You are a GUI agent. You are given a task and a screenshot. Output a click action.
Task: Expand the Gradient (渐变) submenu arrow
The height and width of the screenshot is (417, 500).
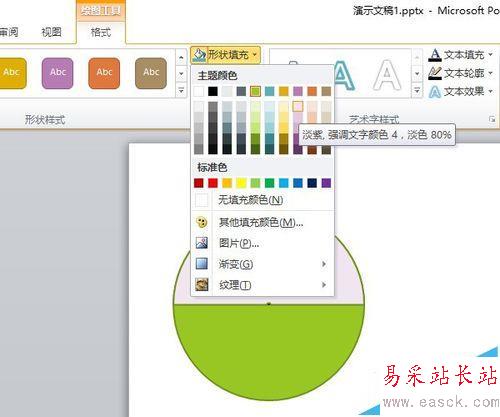tap(324, 264)
